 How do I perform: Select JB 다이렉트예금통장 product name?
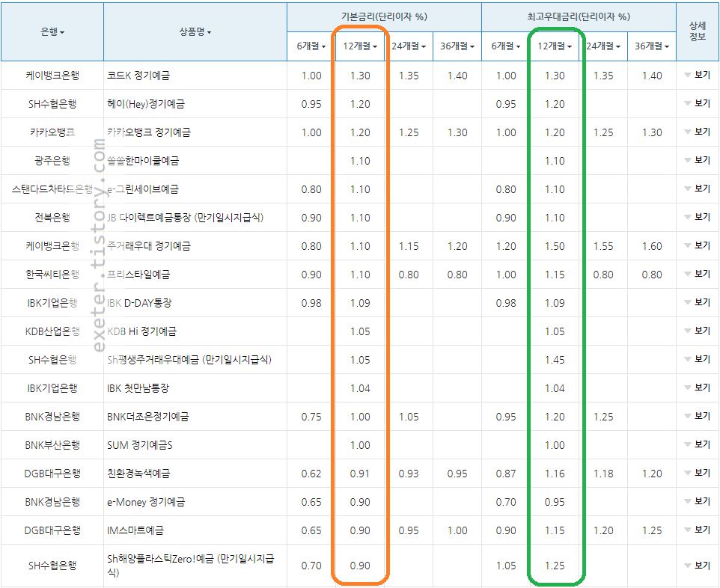pyautogui.click(x=185, y=218)
